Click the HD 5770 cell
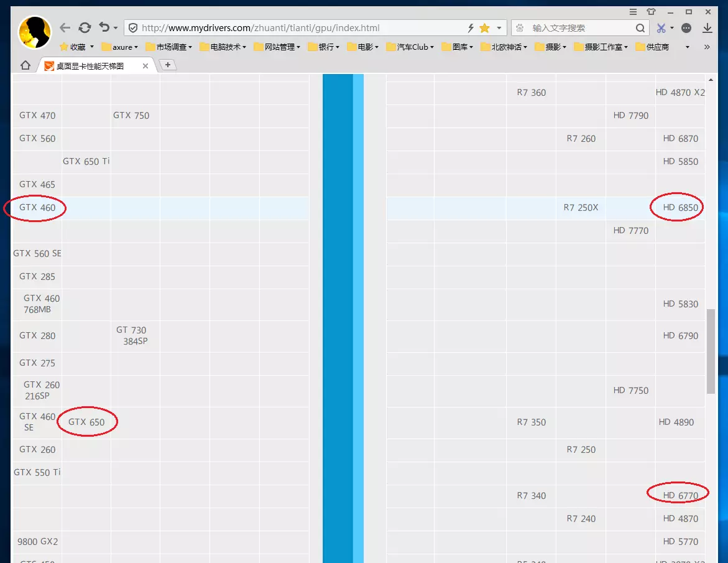Viewport: 728px width, 563px height. pyautogui.click(x=681, y=542)
